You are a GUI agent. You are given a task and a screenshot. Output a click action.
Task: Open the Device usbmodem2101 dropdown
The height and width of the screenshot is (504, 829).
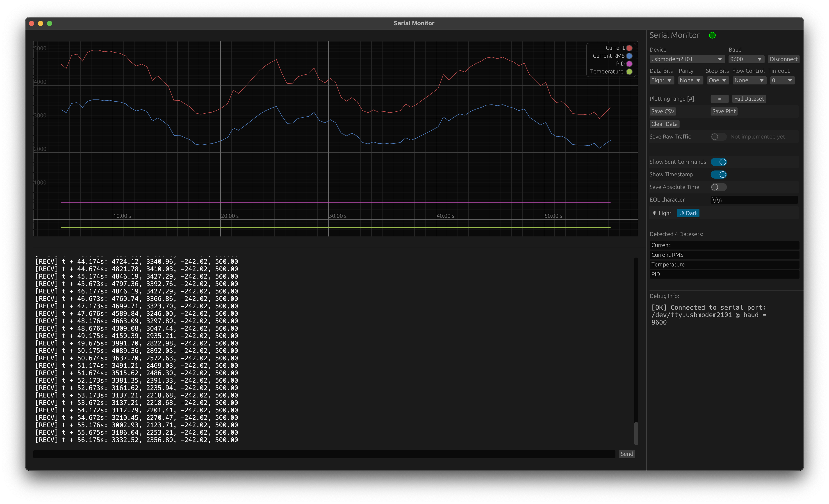pyautogui.click(x=686, y=59)
